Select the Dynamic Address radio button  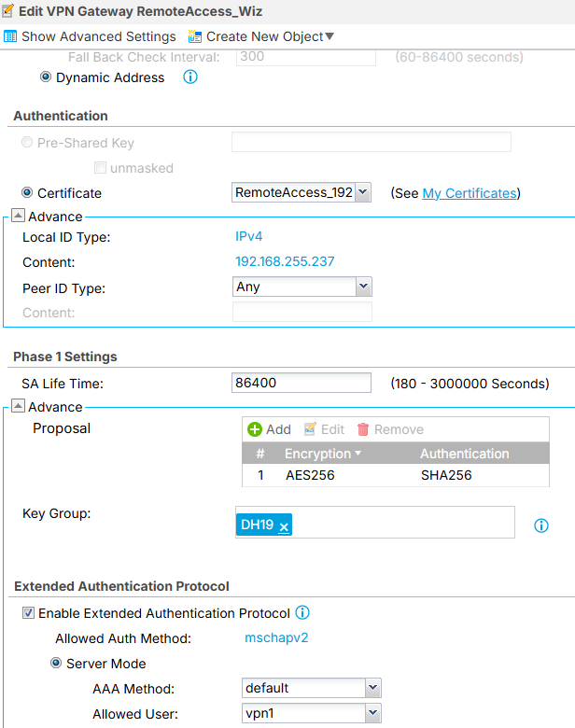coord(46,77)
